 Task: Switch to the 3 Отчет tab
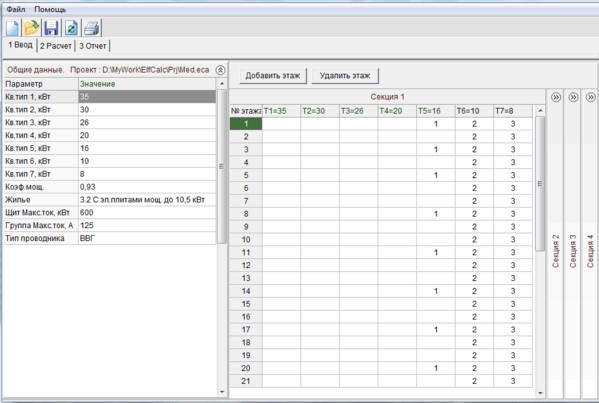93,46
